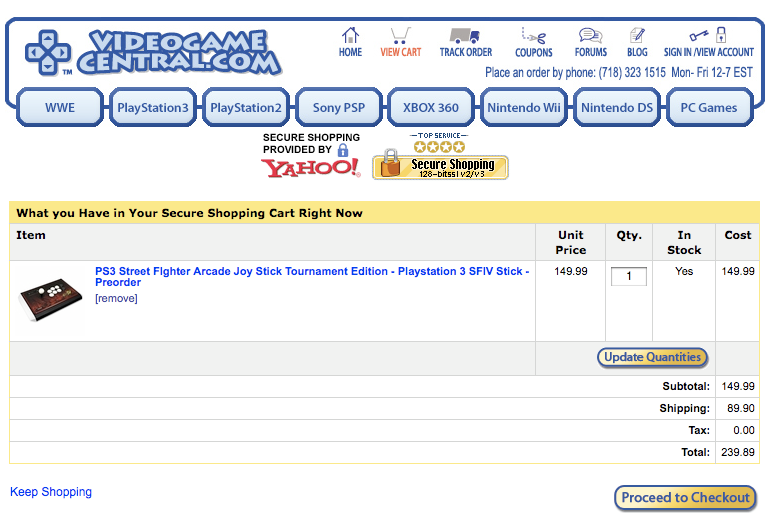Click the BLOG text link

[637, 52]
